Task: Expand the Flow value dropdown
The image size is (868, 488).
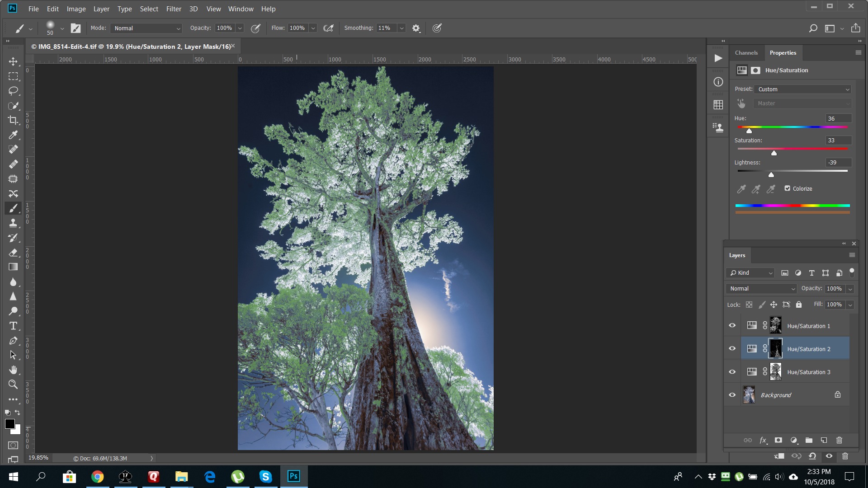Action: (x=313, y=28)
